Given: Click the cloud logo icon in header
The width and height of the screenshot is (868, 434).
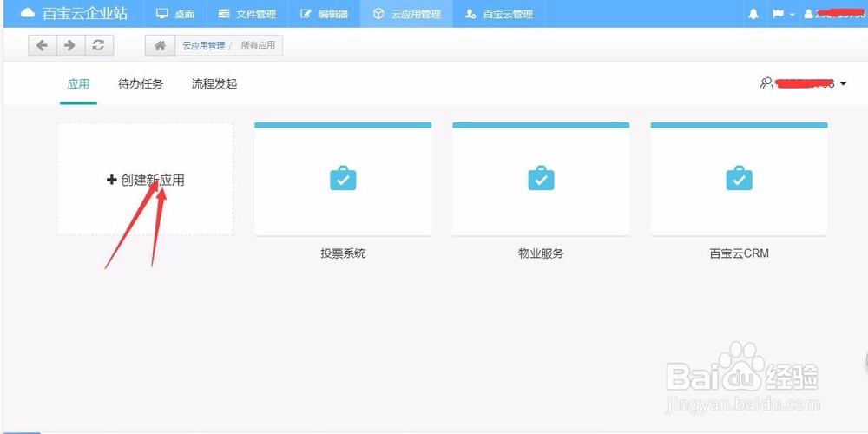Looking at the screenshot, I should [x=28, y=13].
